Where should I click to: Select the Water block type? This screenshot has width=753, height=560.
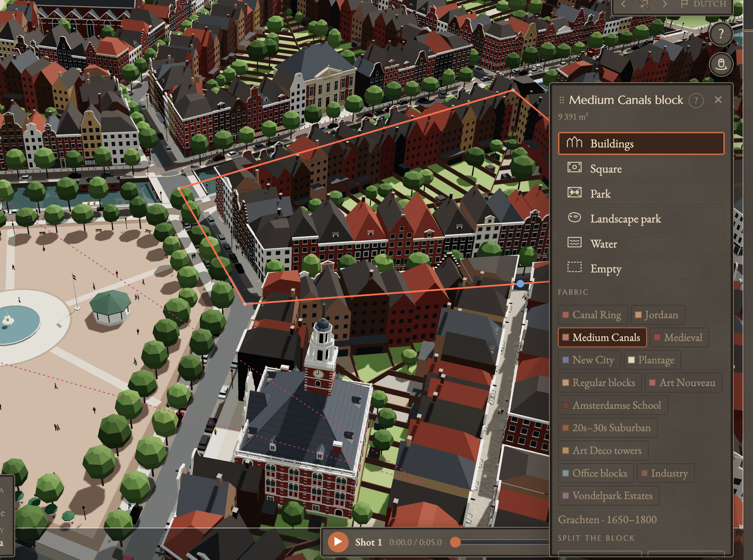[x=641, y=243]
